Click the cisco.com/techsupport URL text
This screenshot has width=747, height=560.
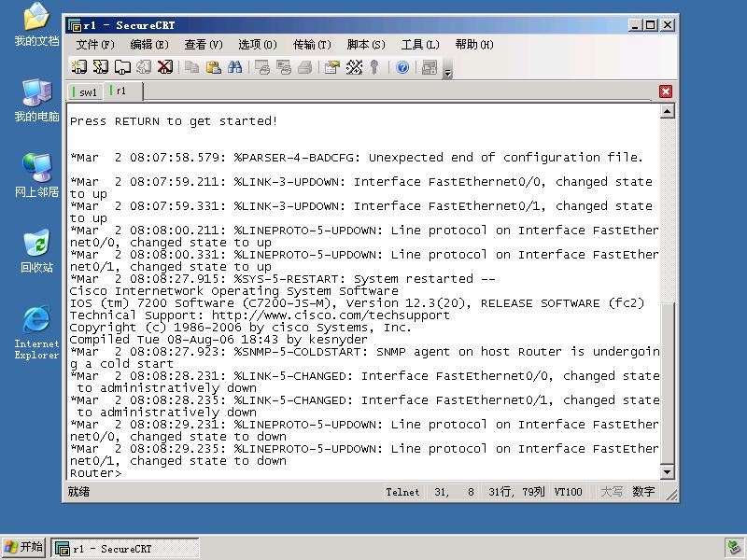331,315
